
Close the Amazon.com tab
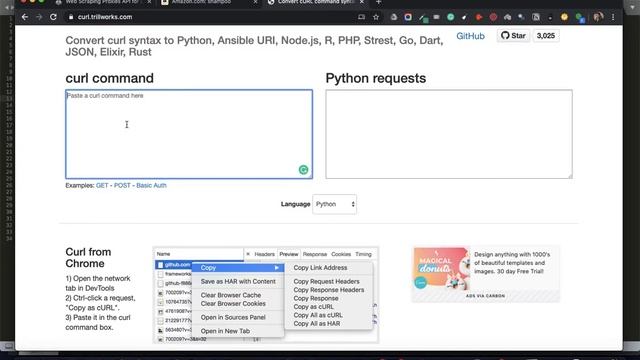(256, 2)
